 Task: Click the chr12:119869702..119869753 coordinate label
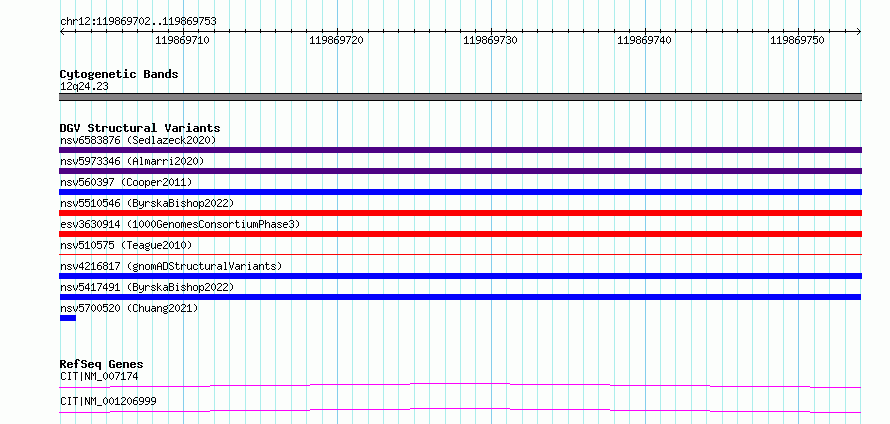[138, 22]
